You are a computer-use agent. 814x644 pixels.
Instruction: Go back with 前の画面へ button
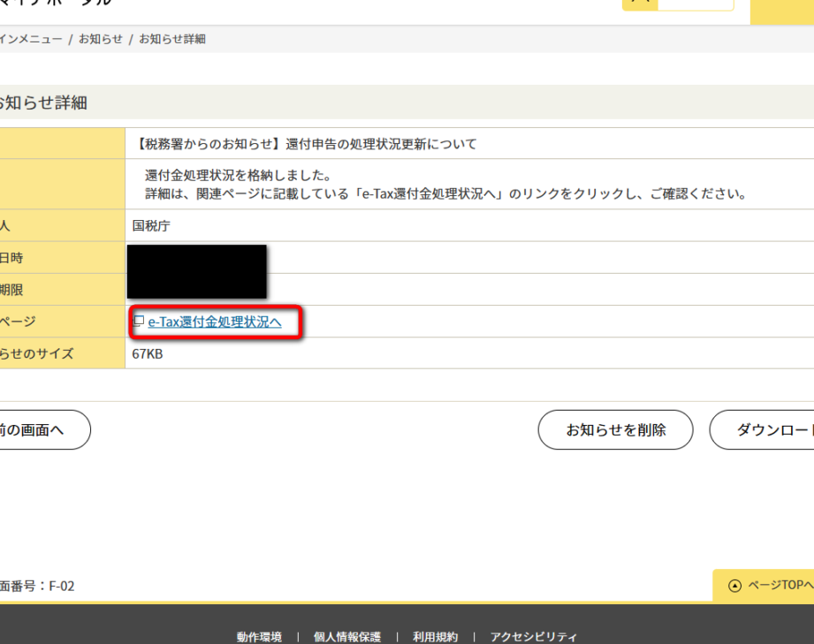(x=43, y=429)
